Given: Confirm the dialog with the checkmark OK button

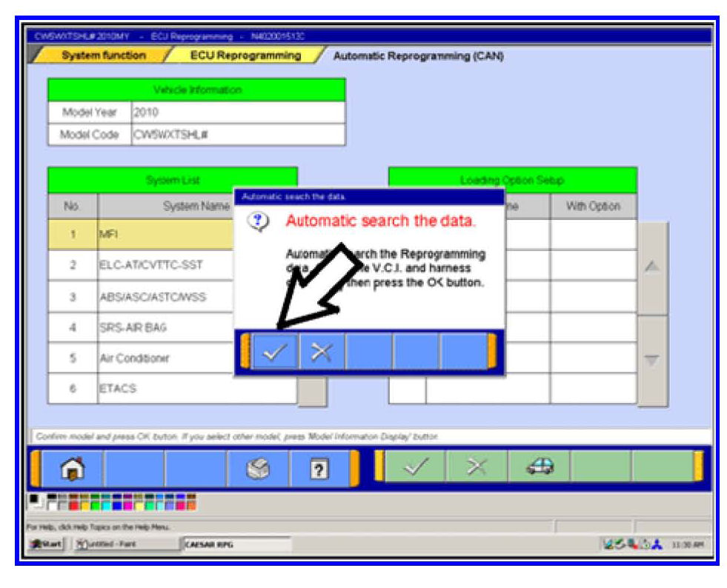Looking at the screenshot, I should click(x=275, y=352).
